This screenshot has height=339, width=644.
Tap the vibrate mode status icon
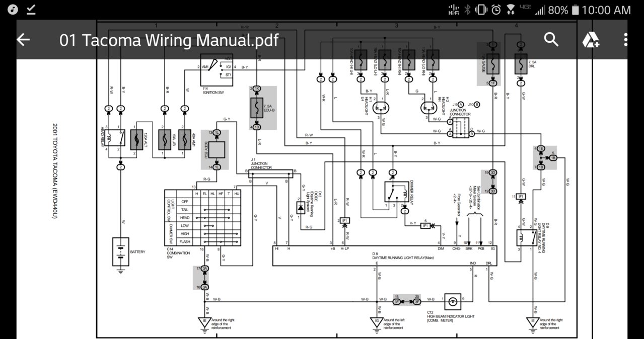[x=481, y=10]
